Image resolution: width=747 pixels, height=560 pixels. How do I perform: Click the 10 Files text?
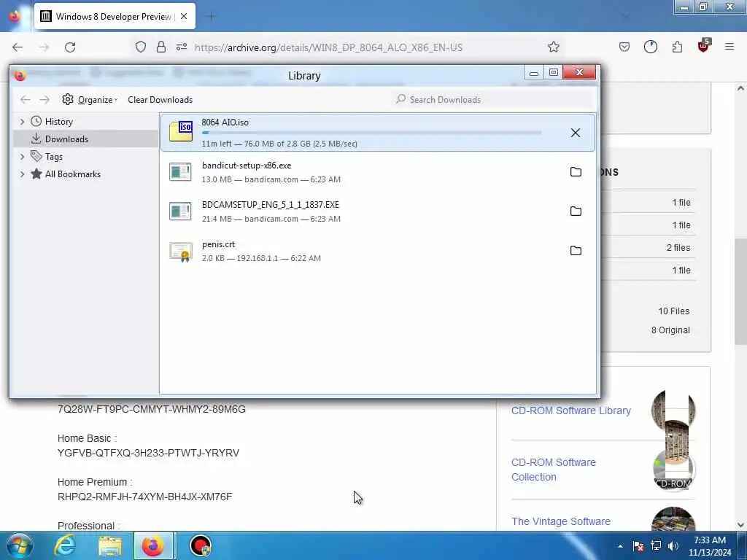point(673,311)
